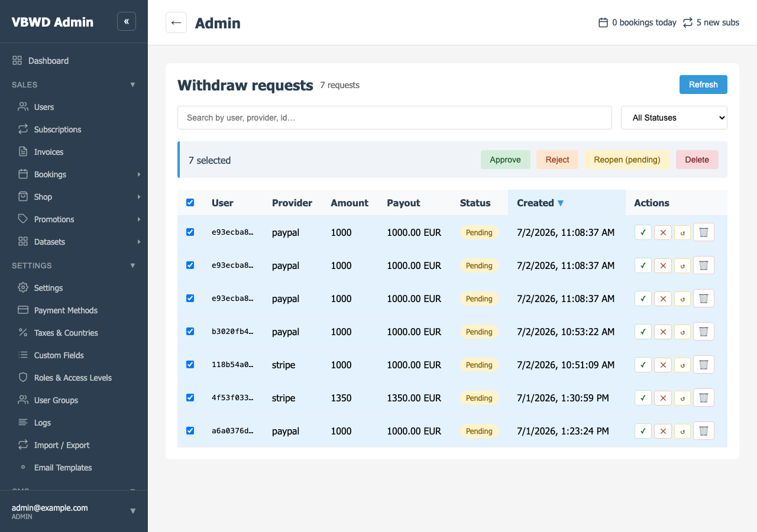Sort by the Created column header
The height and width of the screenshot is (532, 757).
tap(567, 203)
